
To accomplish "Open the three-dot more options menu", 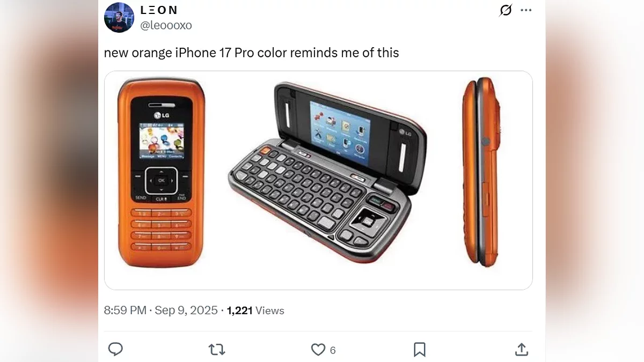I will (526, 10).
